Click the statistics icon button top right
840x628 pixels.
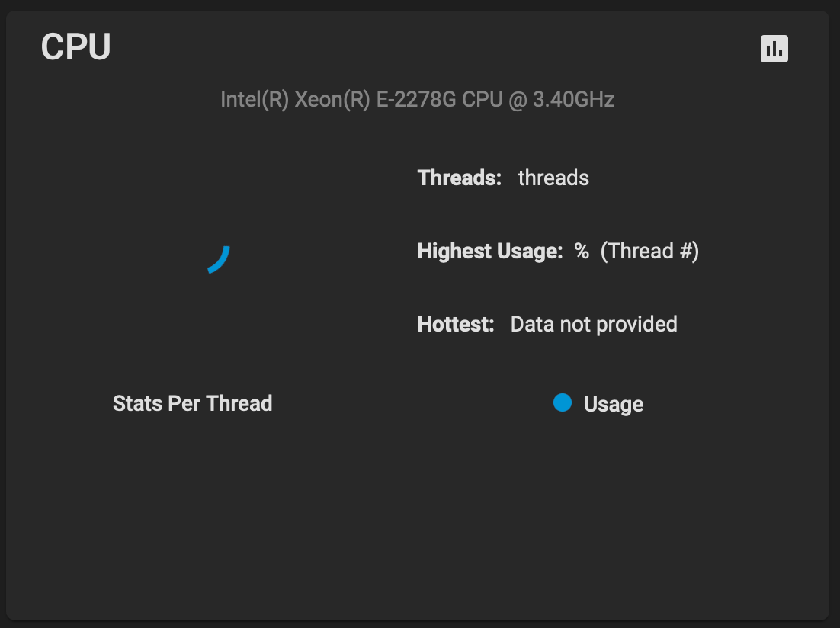(774, 47)
